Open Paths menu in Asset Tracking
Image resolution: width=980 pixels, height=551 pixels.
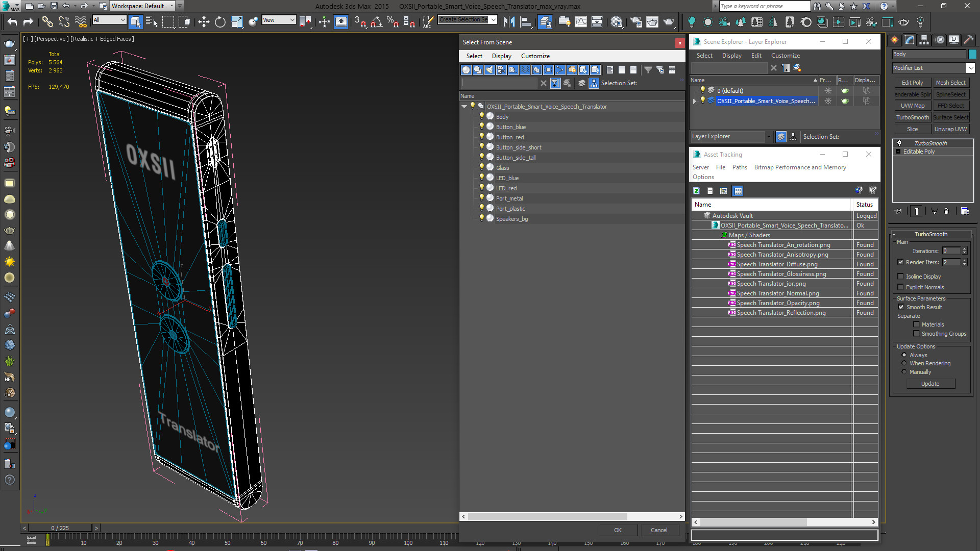point(739,167)
